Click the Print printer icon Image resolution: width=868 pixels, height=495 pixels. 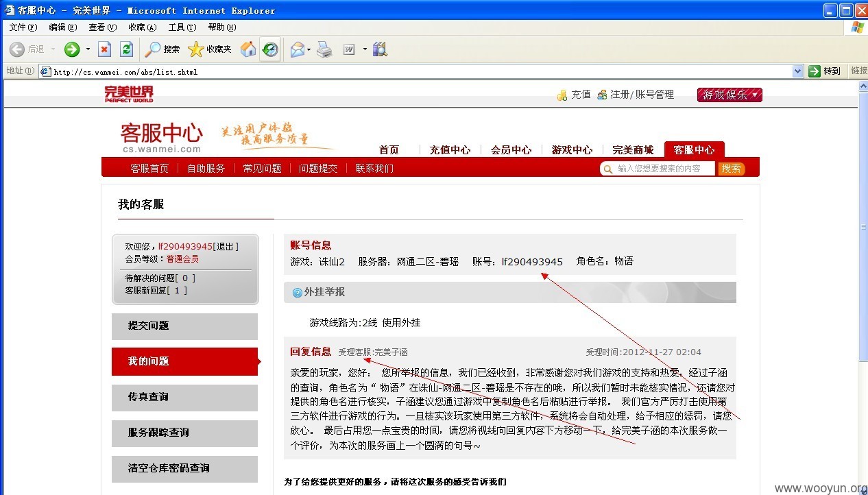click(325, 49)
